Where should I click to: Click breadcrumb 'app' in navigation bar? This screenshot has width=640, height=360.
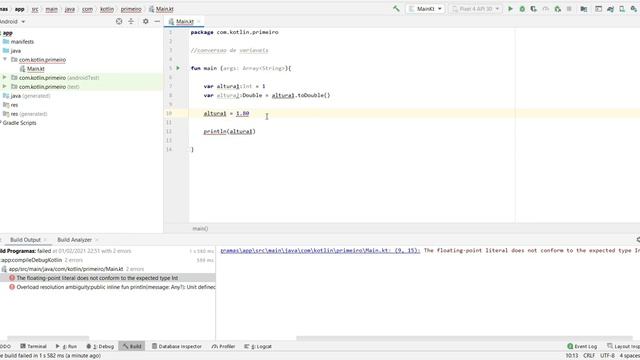[20, 9]
